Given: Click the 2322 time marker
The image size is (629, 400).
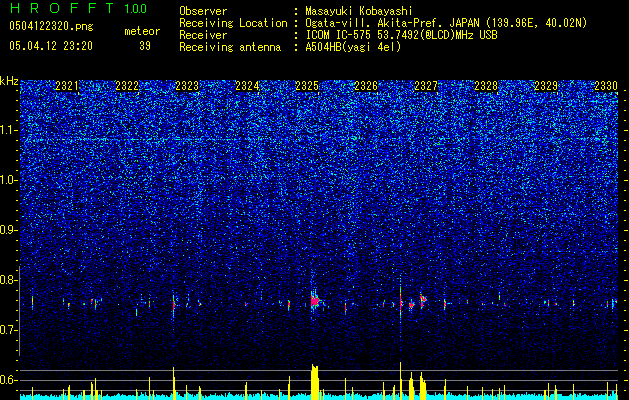Looking at the screenshot, I should [x=127, y=86].
